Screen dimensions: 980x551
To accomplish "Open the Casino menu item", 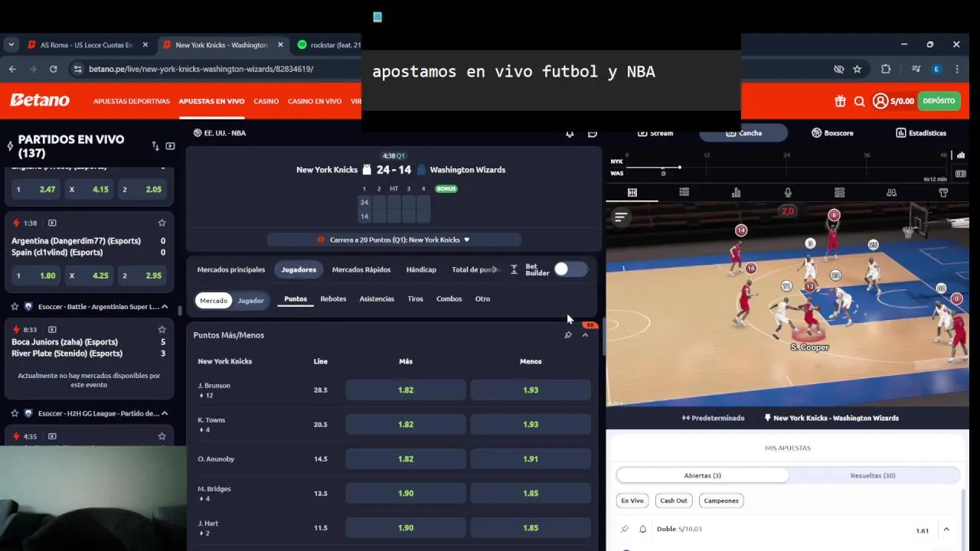I will pos(266,101).
